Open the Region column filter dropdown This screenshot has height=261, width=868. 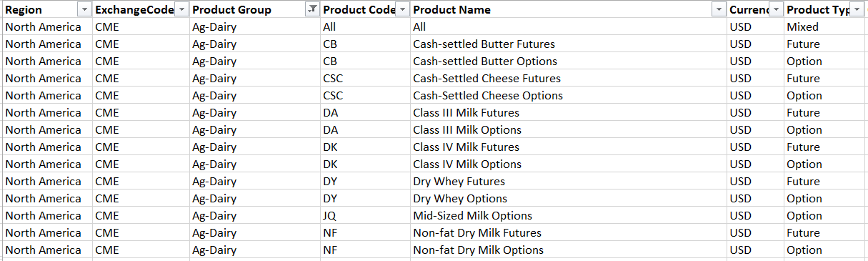coord(84,9)
